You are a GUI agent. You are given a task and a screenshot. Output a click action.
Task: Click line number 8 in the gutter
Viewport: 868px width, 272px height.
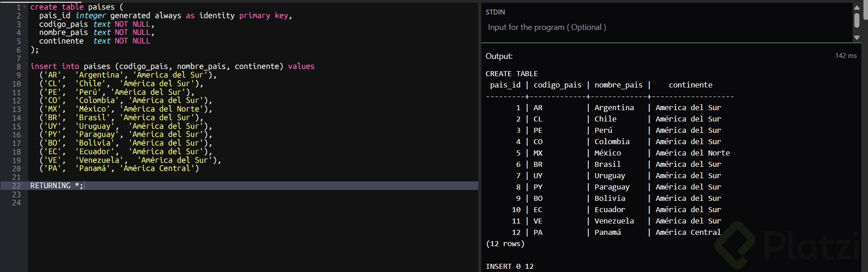19,67
